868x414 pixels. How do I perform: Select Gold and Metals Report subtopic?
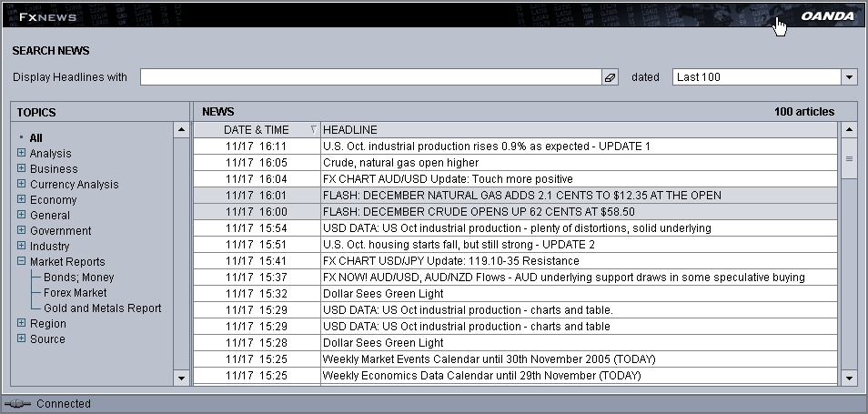coord(102,308)
